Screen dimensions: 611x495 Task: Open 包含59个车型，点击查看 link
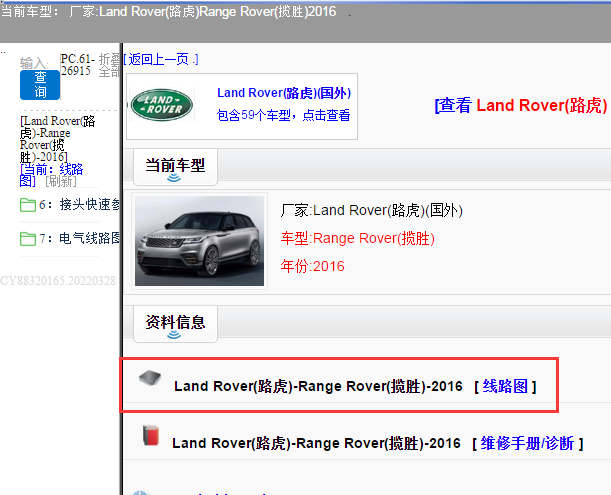pos(283,115)
